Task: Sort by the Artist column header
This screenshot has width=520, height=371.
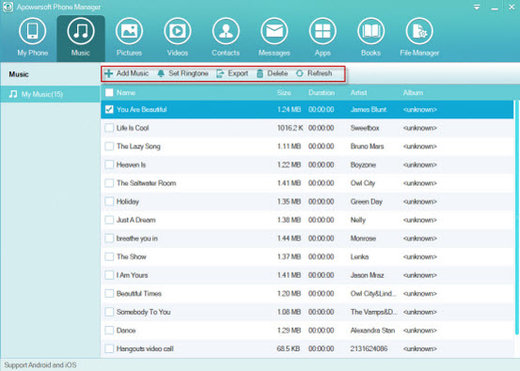Action: pos(359,93)
